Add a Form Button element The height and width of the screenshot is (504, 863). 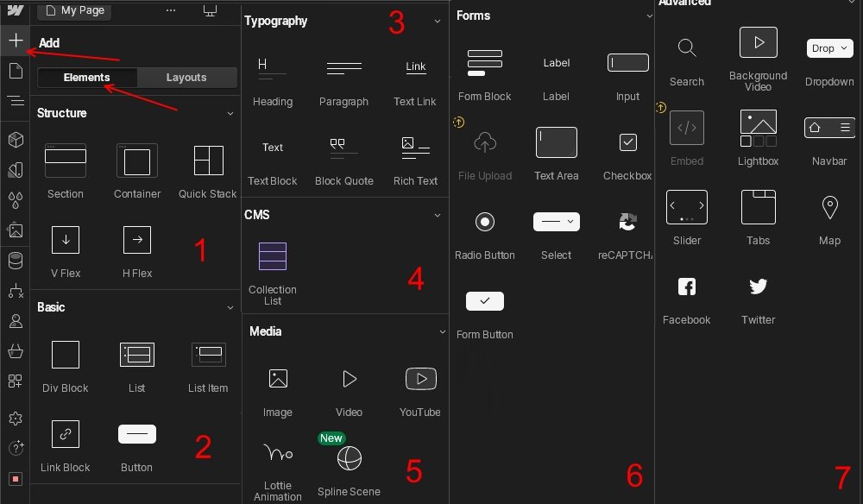pos(485,301)
